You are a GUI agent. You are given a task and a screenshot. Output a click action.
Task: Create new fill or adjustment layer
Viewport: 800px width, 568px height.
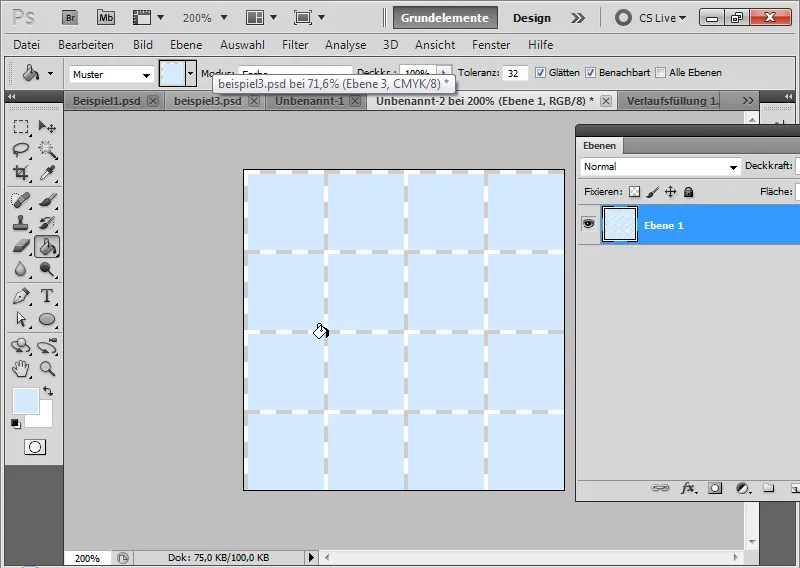[x=743, y=488]
